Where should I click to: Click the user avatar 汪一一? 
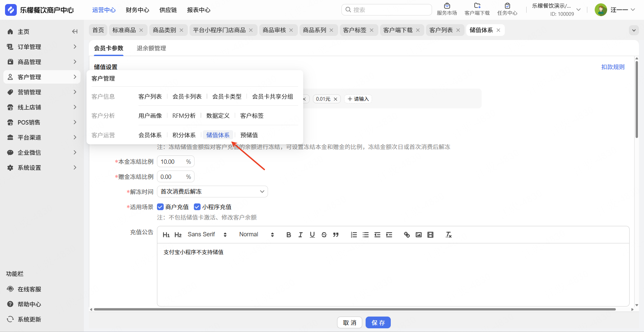tap(601, 10)
